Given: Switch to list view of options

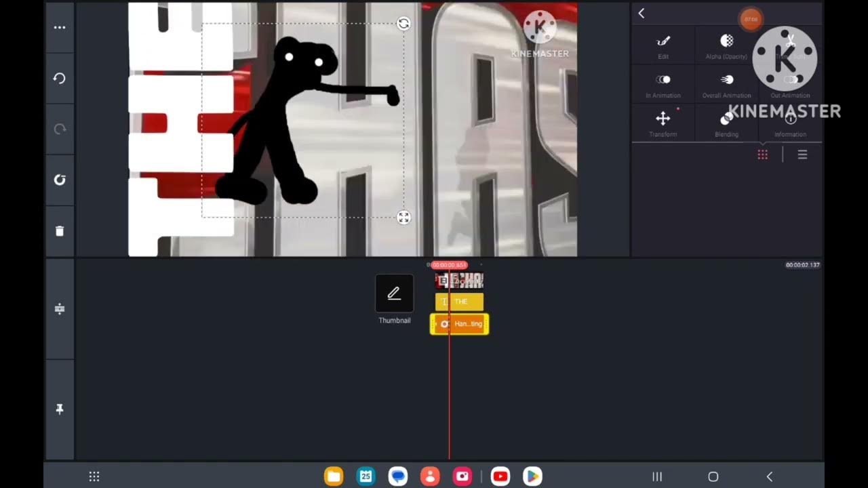Looking at the screenshot, I should click(802, 155).
